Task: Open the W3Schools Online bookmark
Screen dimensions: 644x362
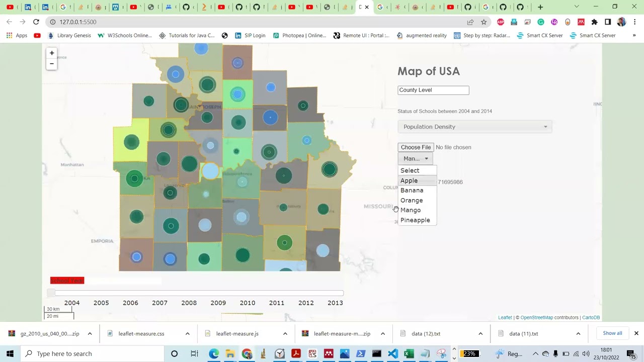Action: (125, 36)
